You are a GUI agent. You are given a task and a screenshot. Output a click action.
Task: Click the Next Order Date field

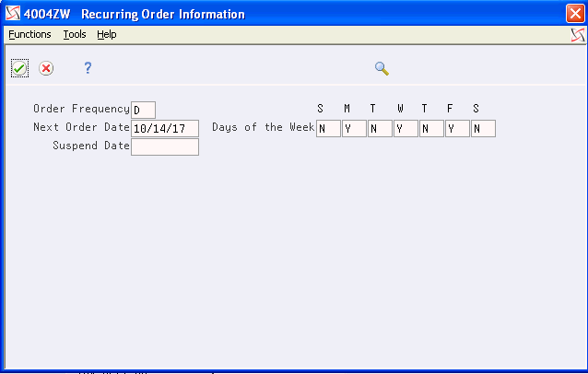click(165, 129)
